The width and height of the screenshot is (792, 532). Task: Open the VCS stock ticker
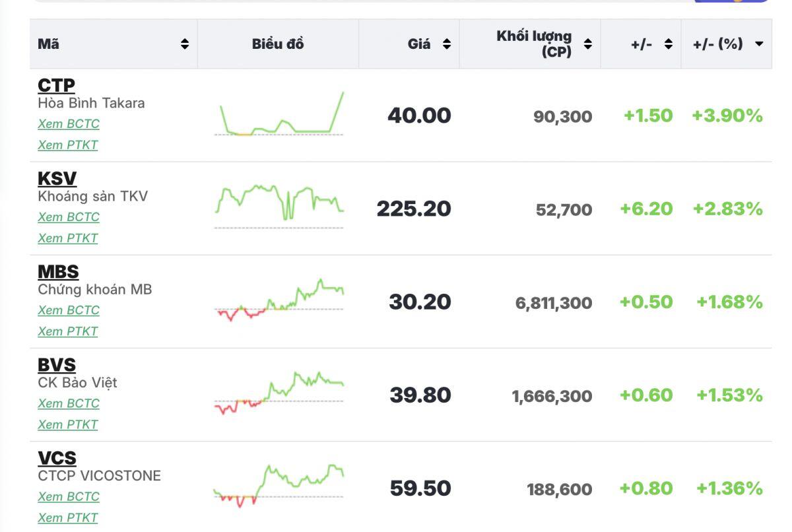pyautogui.click(x=57, y=457)
